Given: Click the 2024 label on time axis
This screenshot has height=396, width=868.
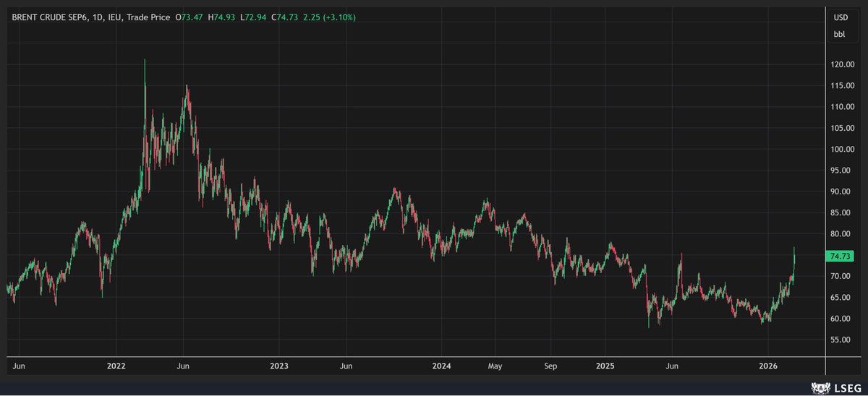Looking at the screenshot, I should tap(442, 366).
